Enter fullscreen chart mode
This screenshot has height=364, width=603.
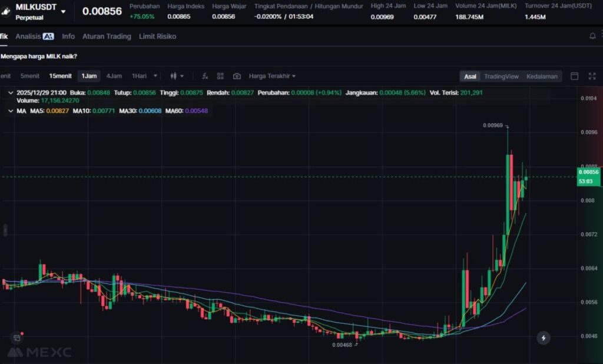coord(592,76)
